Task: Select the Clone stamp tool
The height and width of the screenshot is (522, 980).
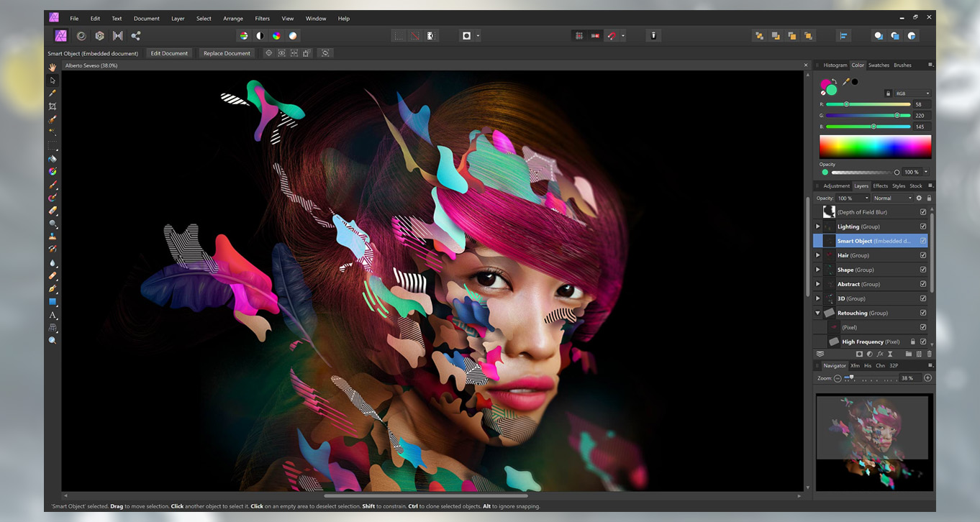Action: 53,237
